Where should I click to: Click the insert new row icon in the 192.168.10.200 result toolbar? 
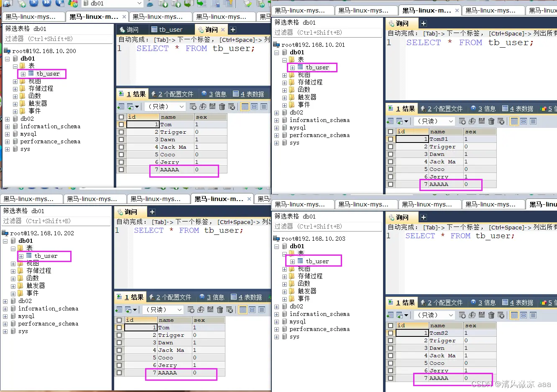click(193, 107)
